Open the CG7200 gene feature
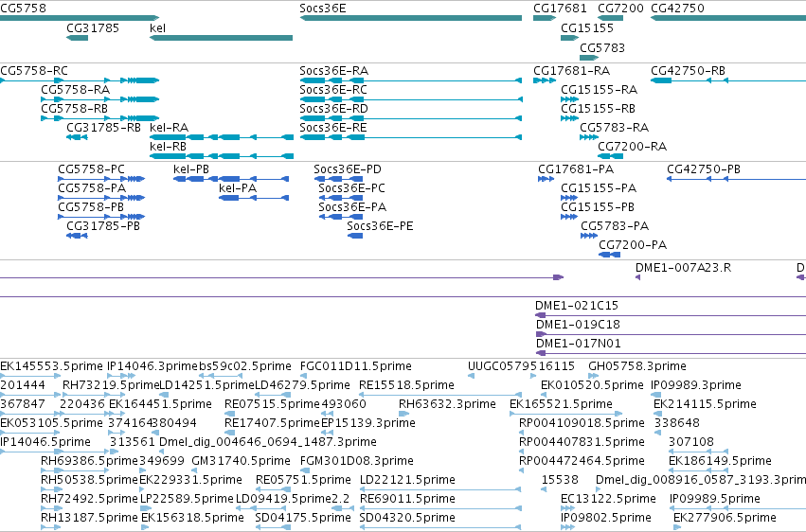The width and height of the screenshot is (806, 532). pos(610,18)
